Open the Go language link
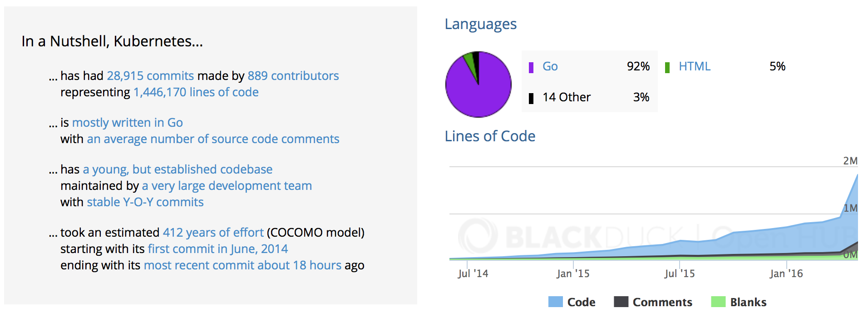Viewport: 868px width, 318px height. click(x=550, y=67)
